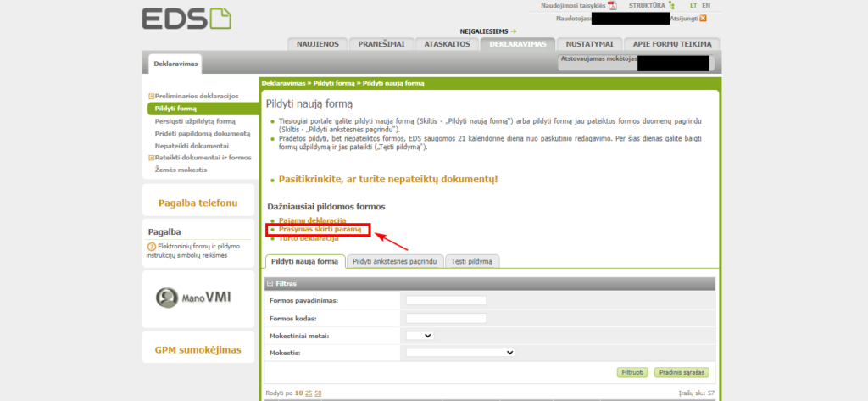
Task: Open APIE FORMŲ TEIKIMĄ tab
Action: coord(671,44)
